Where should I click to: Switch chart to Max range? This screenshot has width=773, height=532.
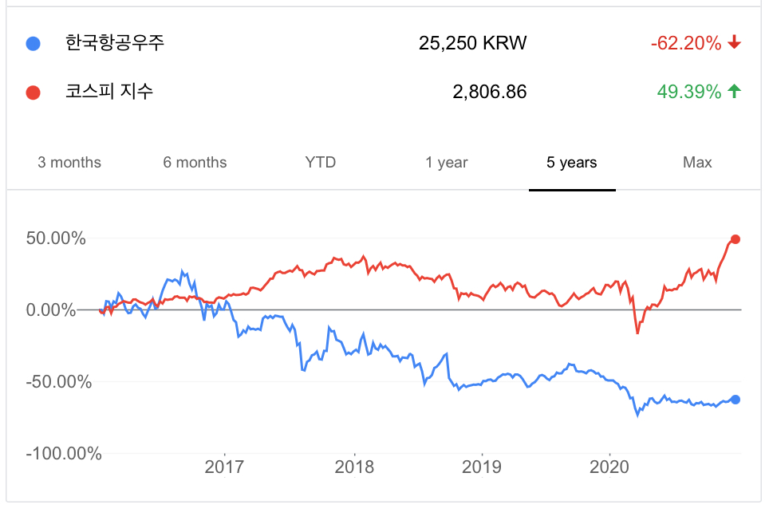tap(697, 163)
